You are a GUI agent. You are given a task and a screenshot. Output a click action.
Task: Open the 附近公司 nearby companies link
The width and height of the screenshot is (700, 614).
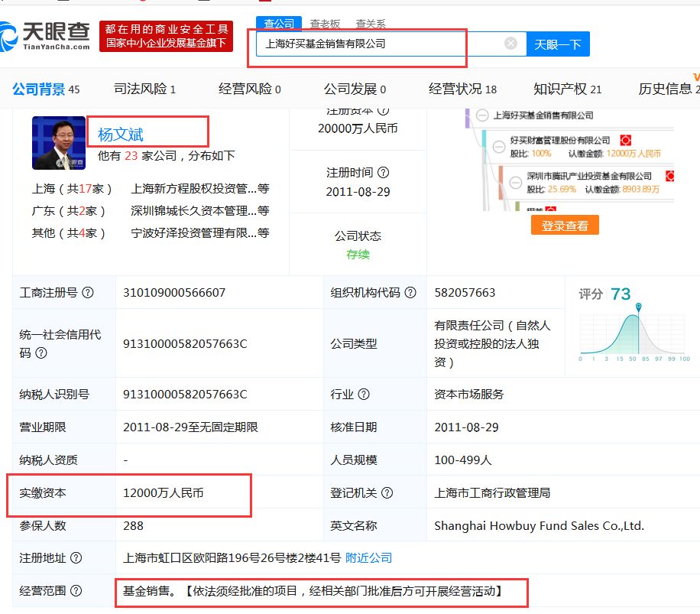pos(369,558)
